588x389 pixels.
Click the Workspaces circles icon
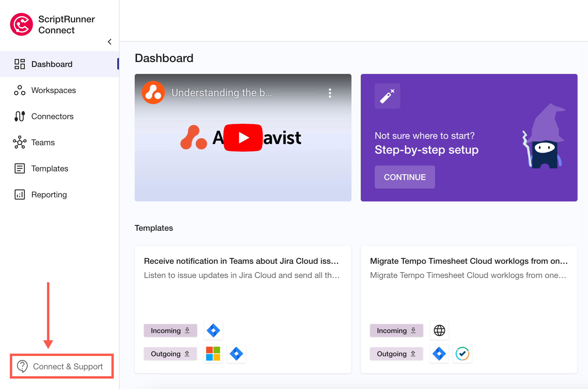click(20, 90)
